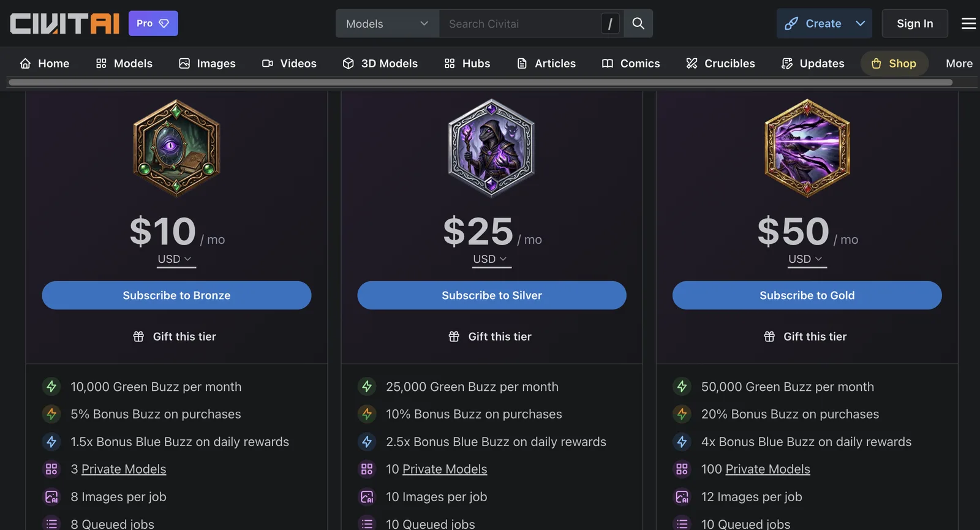980x530 pixels.
Task: Open the 3D Models tab
Action: point(380,63)
